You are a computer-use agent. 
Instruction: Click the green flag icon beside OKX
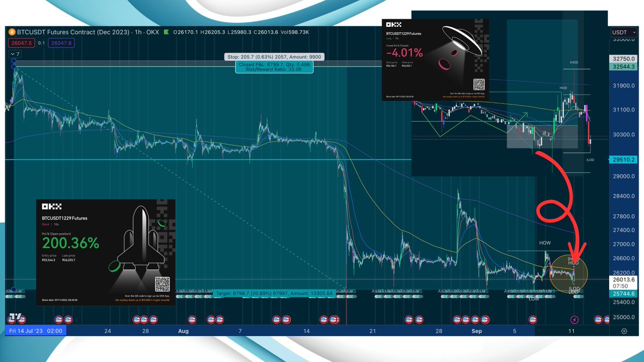coord(166,33)
